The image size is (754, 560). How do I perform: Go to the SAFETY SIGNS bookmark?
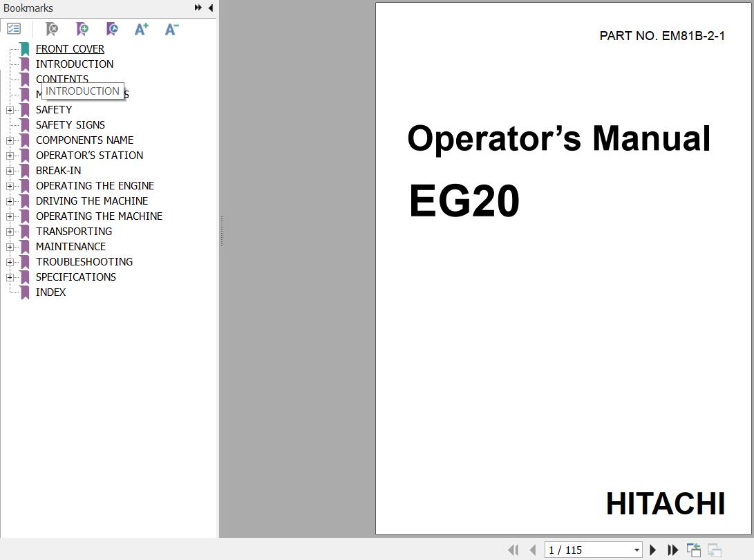(70, 125)
